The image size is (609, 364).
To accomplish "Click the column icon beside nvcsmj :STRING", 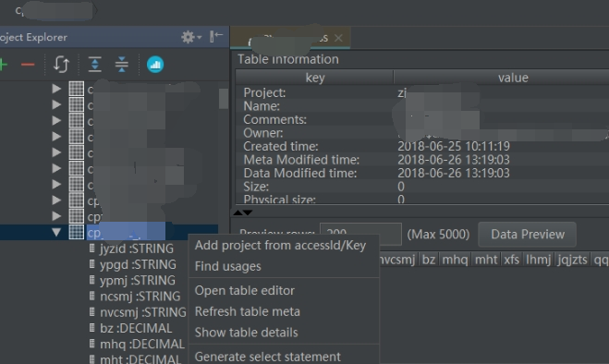I will tap(92, 311).
